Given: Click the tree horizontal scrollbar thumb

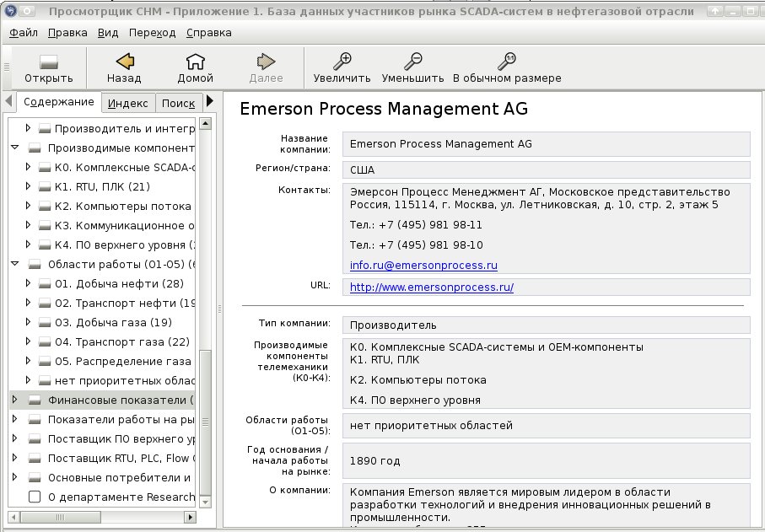Looking at the screenshot, I should click(x=61, y=518).
